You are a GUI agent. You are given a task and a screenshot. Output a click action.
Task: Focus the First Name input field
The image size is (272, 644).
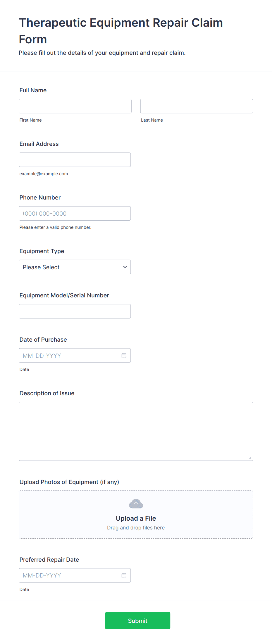[x=75, y=106]
